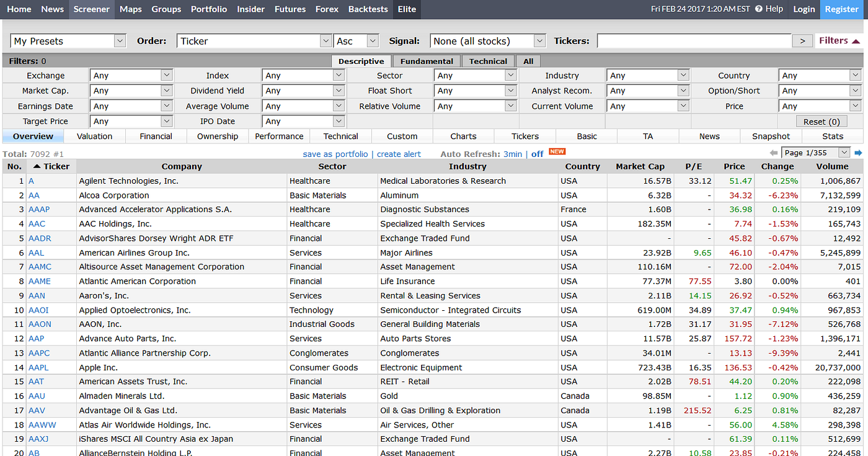
Task: Switch to the Valuation view tab
Action: point(95,136)
